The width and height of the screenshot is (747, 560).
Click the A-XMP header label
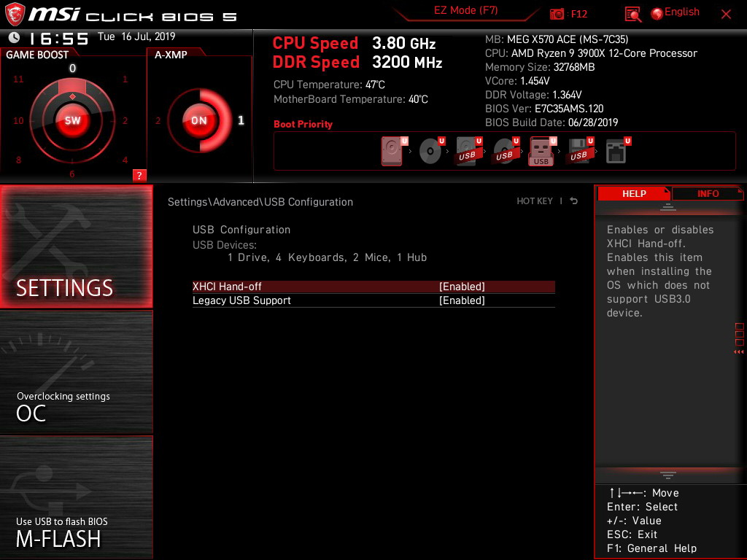pyautogui.click(x=171, y=55)
